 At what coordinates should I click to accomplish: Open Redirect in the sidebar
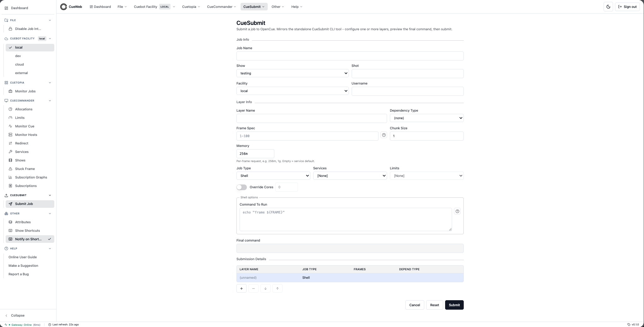pyautogui.click(x=30, y=143)
